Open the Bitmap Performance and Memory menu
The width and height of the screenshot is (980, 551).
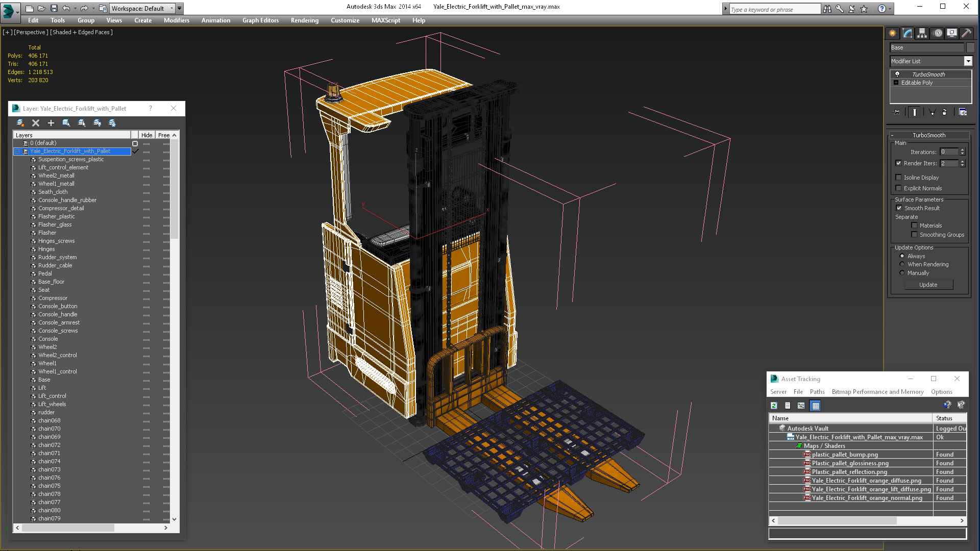(877, 392)
